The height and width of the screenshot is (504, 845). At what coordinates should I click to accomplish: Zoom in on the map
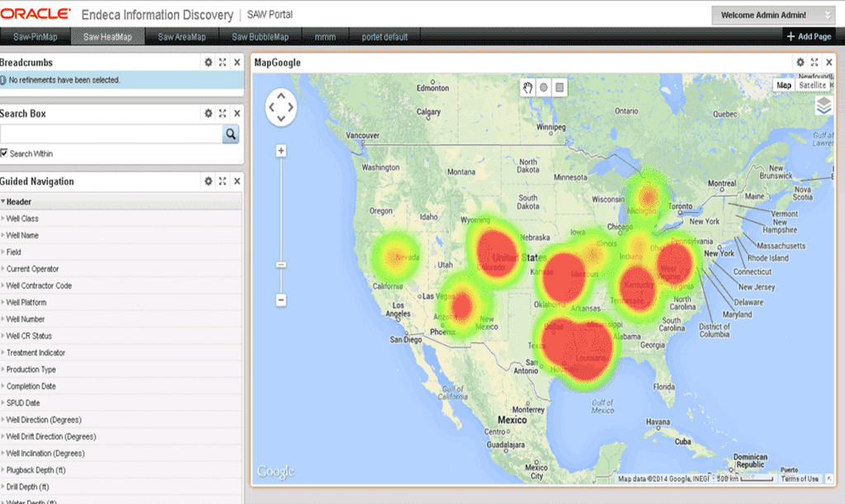(281, 151)
